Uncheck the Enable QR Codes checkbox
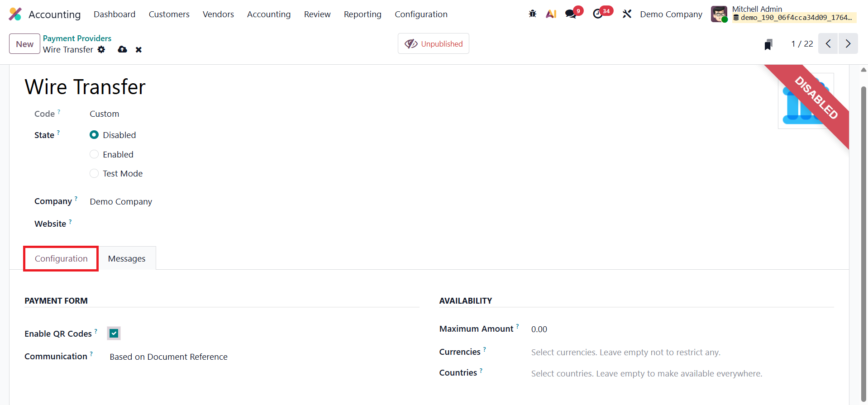Image resolution: width=868 pixels, height=405 pixels. click(114, 334)
